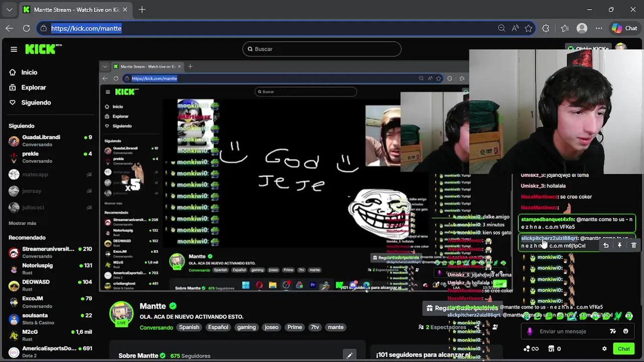Go back with the browser back arrow
This screenshot has width=644, height=362.
click(x=10, y=28)
